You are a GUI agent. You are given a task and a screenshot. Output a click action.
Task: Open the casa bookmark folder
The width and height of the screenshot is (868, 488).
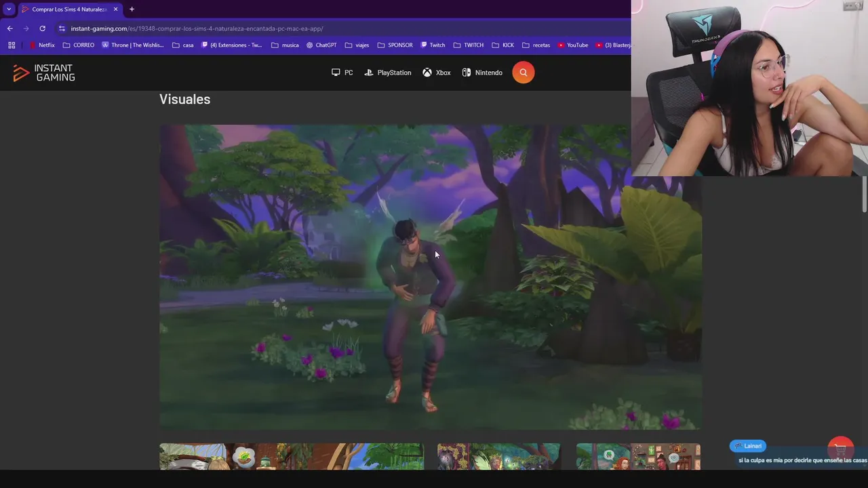coord(183,45)
